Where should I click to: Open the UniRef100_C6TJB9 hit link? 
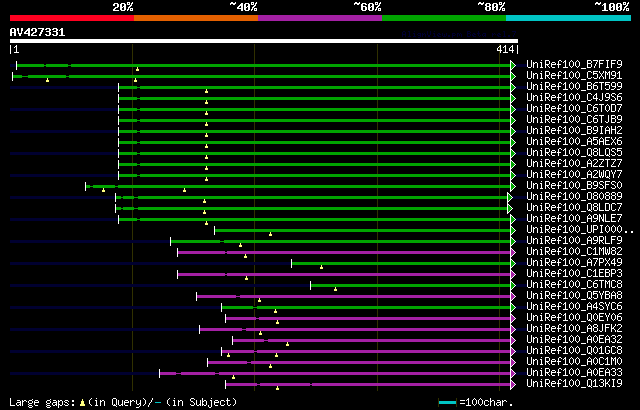pos(574,120)
